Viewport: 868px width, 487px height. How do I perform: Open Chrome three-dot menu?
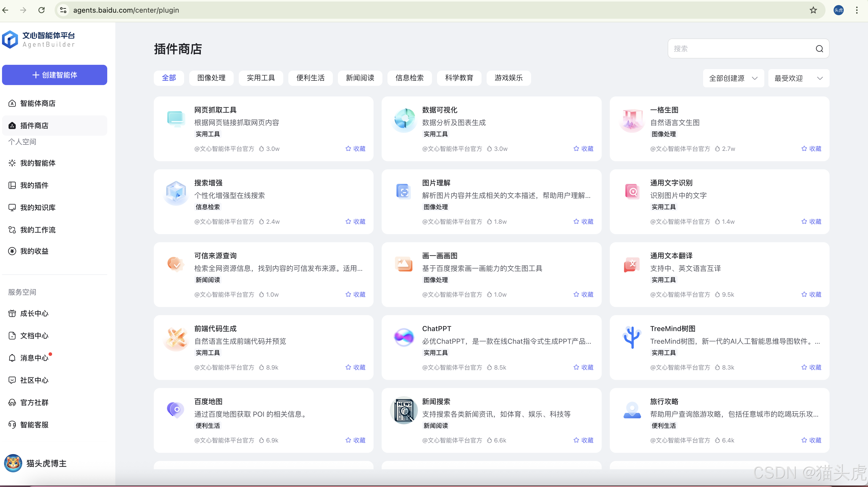857,10
